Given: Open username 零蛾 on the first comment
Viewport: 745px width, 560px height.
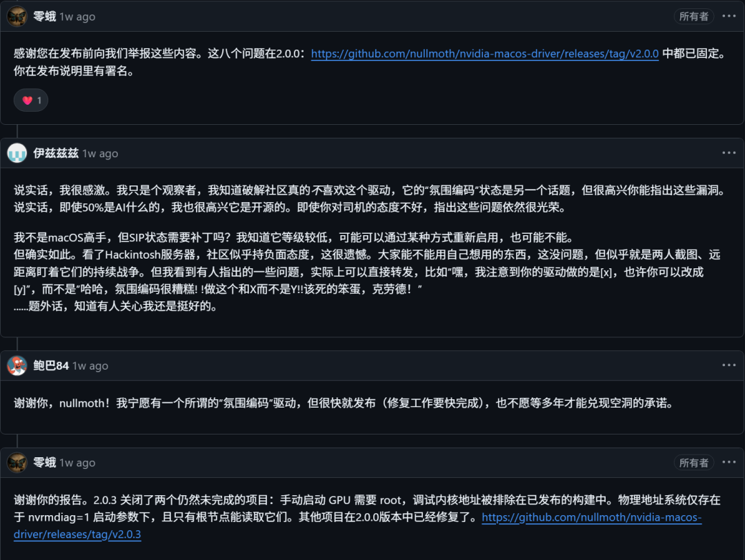Looking at the screenshot, I should 45,17.
